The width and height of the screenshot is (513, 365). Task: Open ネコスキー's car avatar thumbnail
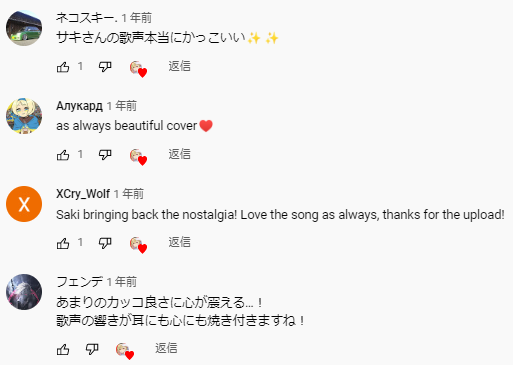[x=24, y=28]
